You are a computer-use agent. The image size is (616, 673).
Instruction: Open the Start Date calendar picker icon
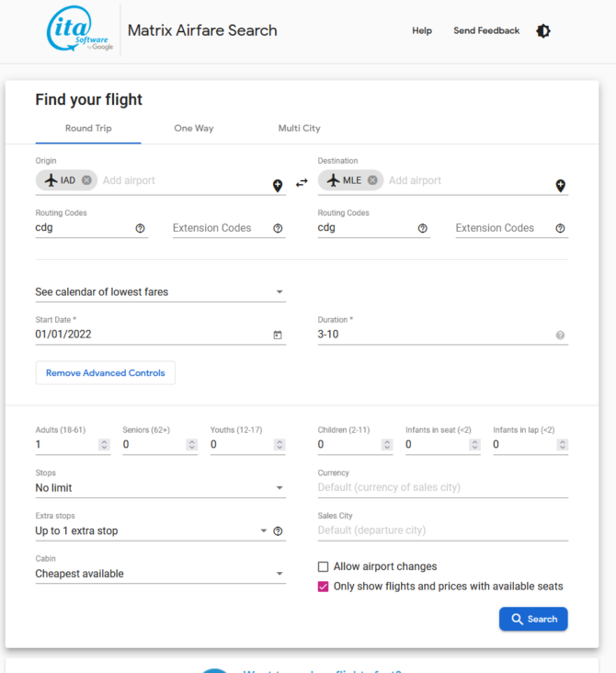click(x=278, y=335)
